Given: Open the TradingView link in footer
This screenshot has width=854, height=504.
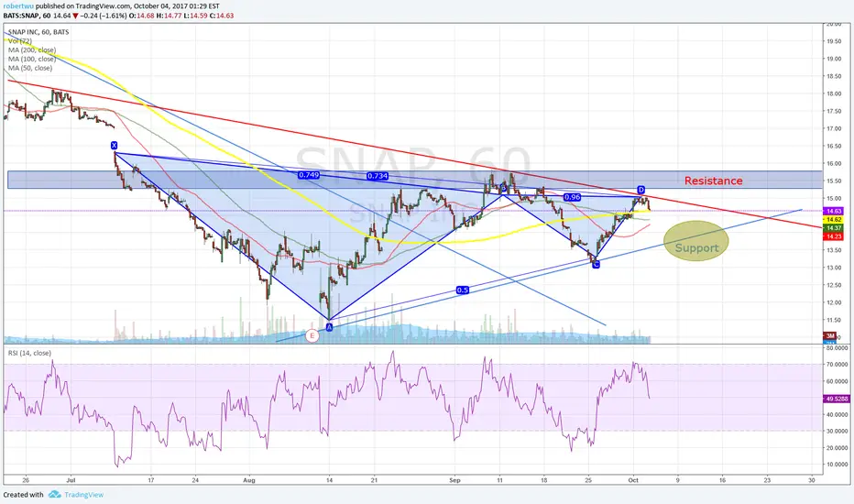Looking at the screenshot, I should (84, 495).
